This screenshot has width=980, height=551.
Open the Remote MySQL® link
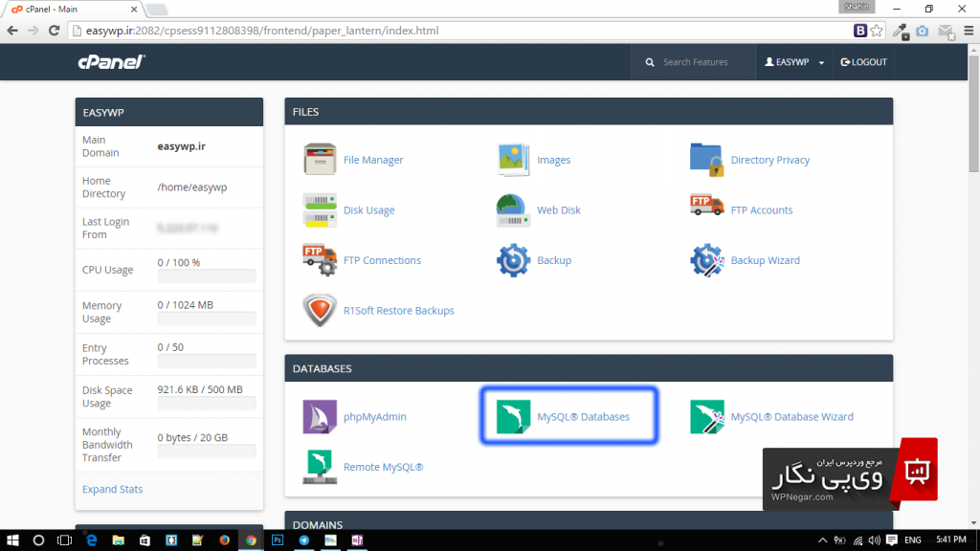[383, 467]
